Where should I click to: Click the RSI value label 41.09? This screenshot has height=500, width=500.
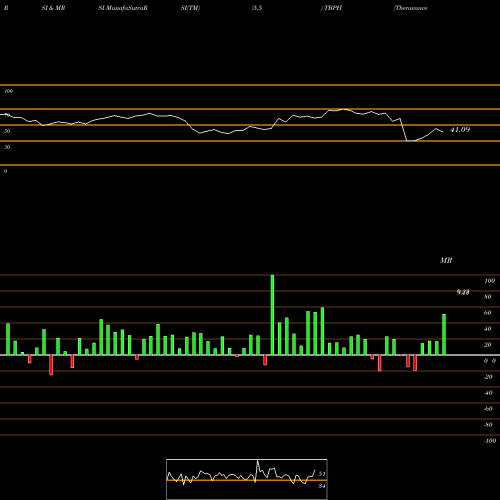point(460,130)
